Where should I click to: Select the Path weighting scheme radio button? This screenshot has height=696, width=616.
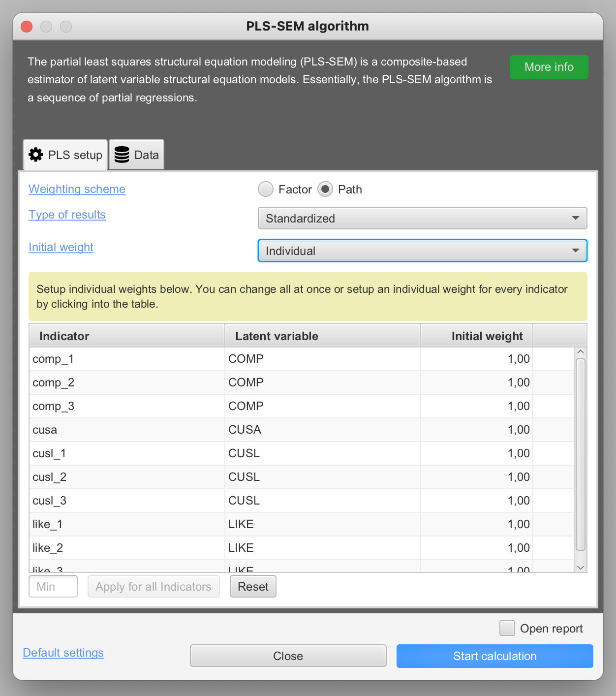pos(325,189)
